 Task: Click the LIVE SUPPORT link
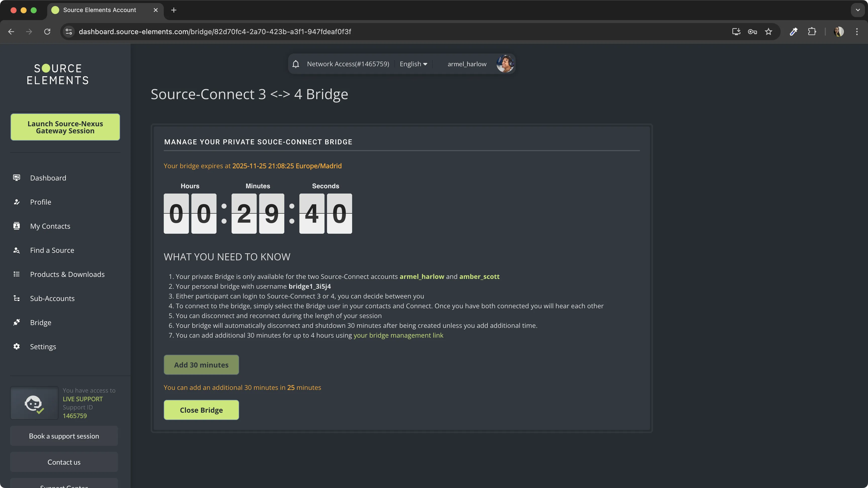pyautogui.click(x=83, y=399)
